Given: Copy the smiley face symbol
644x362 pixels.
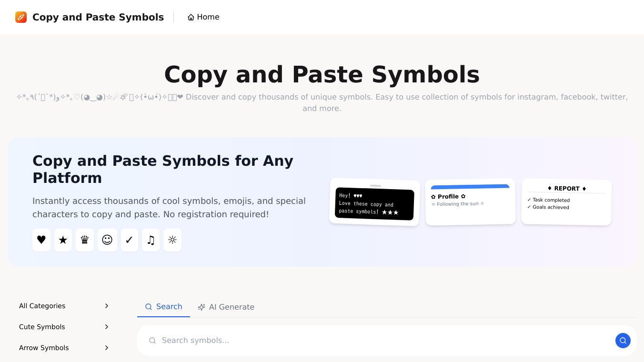Looking at the screenshot, I should pyautogui.click(x=107, y=240).
